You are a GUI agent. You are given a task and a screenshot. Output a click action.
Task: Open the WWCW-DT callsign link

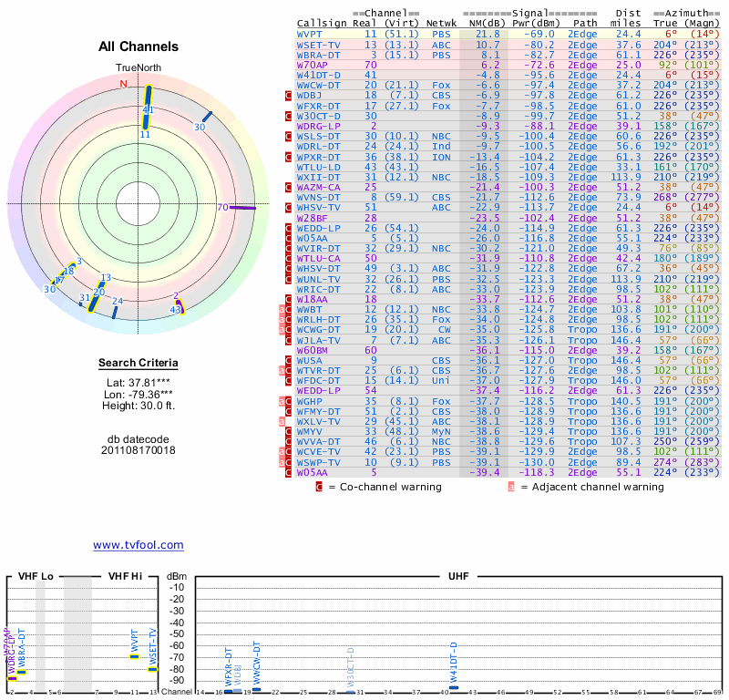(319, 85)
